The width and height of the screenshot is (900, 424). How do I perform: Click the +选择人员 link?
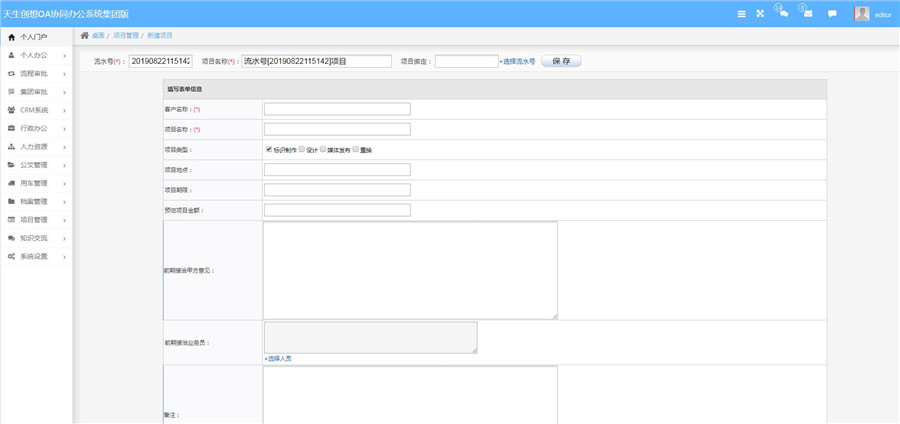[278, 359]
